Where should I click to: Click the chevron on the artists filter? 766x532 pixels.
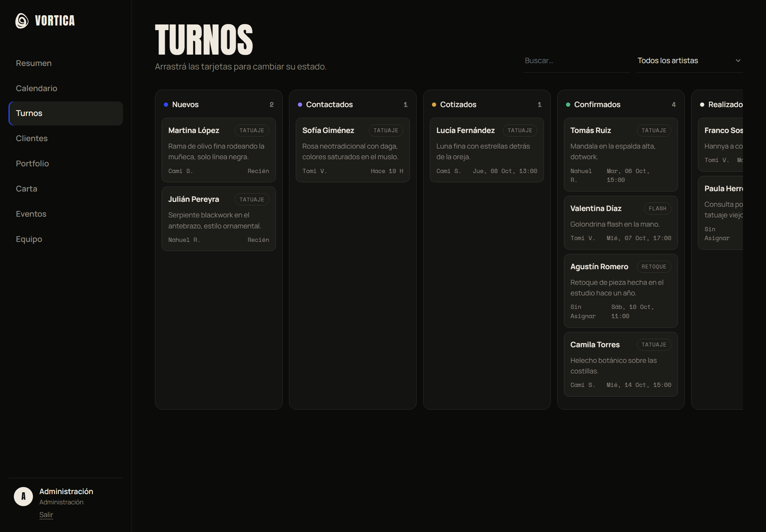click(738, 61)
